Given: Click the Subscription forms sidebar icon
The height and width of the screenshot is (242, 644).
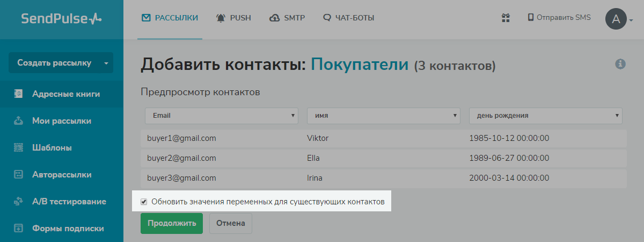Looking at the screenshot, I should (x=19, y=228).
